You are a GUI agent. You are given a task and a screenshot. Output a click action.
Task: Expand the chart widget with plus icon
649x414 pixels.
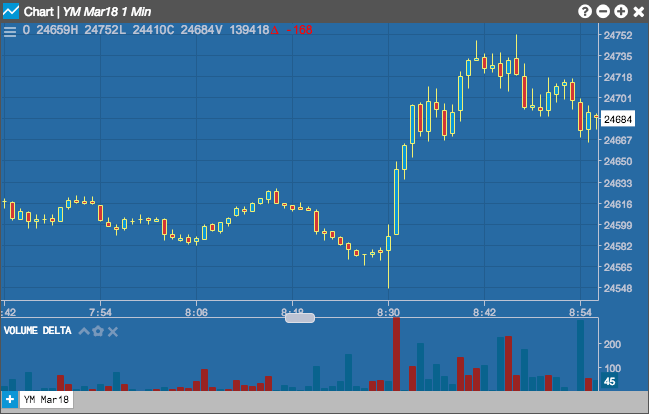pos(621,11)
